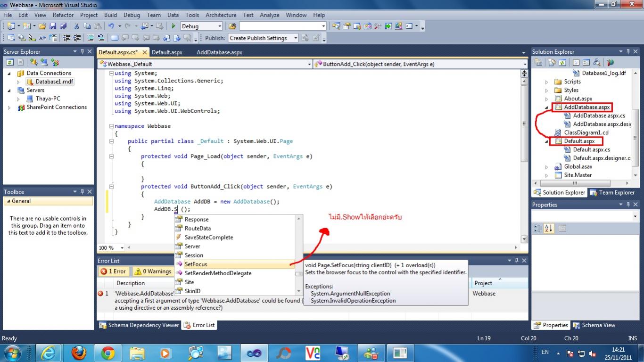The image size is (644, 362).
Task: Collapse the AddDatabase.aspx node
Action: tap(546, 107)
